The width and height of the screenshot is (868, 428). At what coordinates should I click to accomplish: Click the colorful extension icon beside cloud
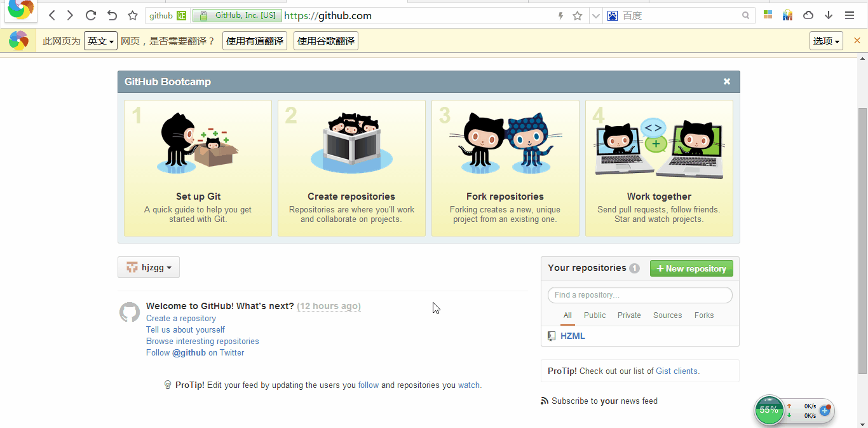pyautogui.click(x=788, y=15)
